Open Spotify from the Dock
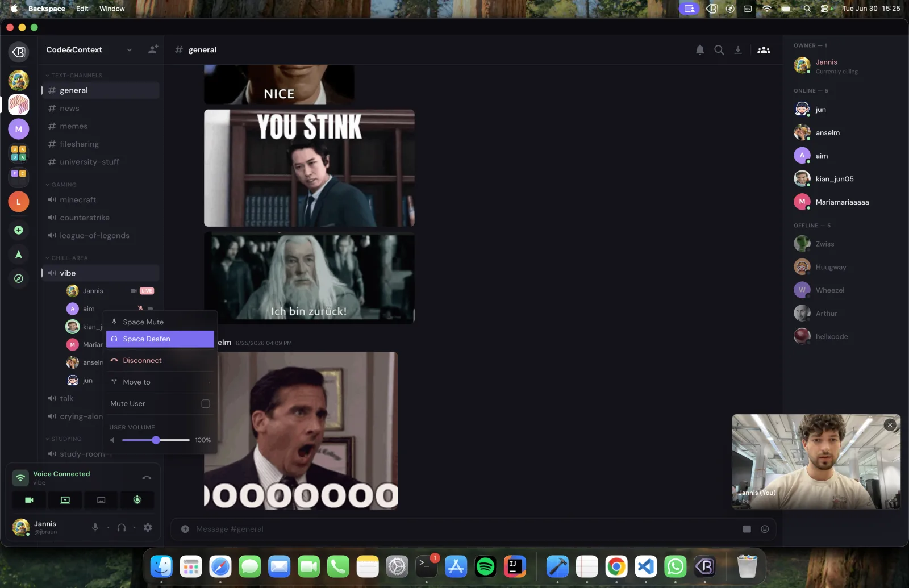The image size is (909, 588). click(x=486, y=566)
